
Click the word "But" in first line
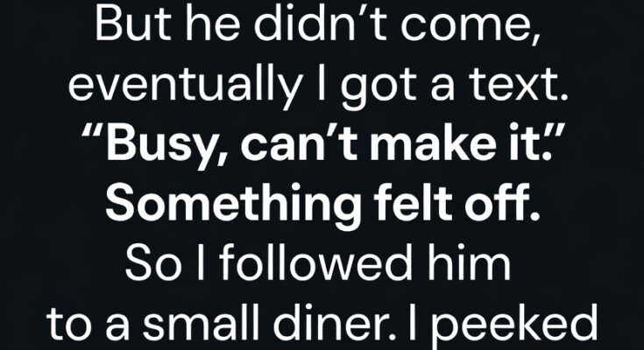[125, 28]
